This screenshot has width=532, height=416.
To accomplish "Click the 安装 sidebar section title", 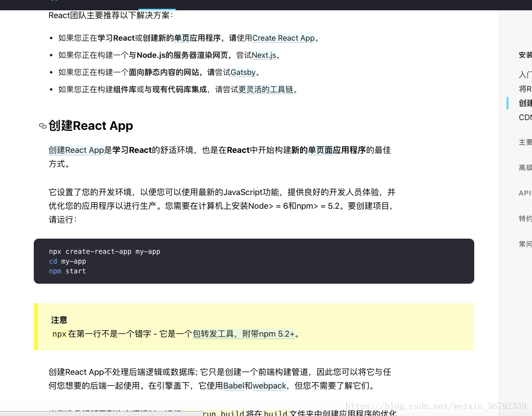I will (x=525, y=55).
